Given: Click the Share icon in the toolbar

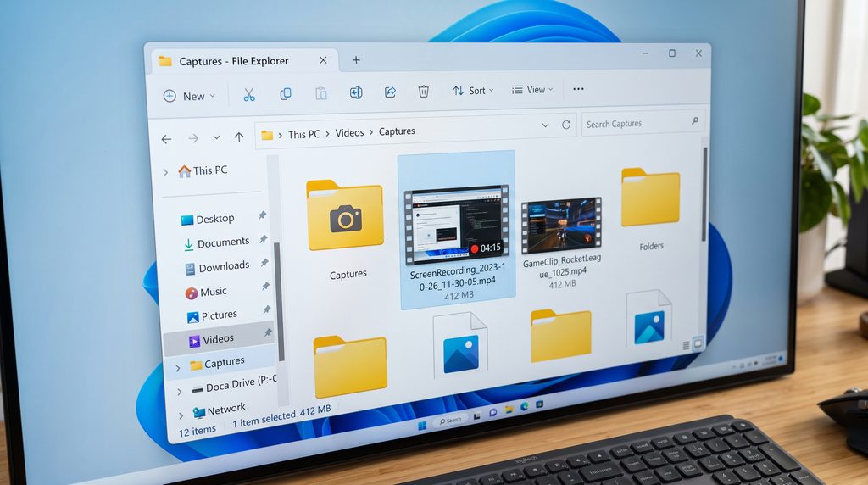Looking at the screenshot, I should tap(390, 92).
